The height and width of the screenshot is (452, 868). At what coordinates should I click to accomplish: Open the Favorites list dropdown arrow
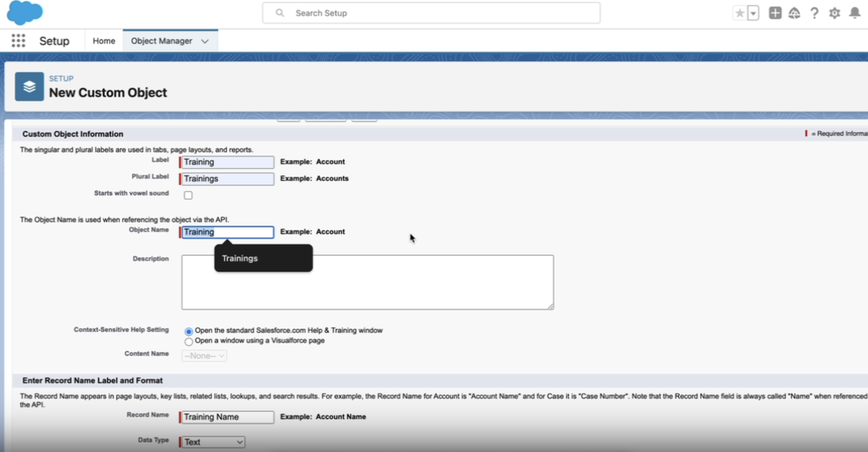click(753, 13)
